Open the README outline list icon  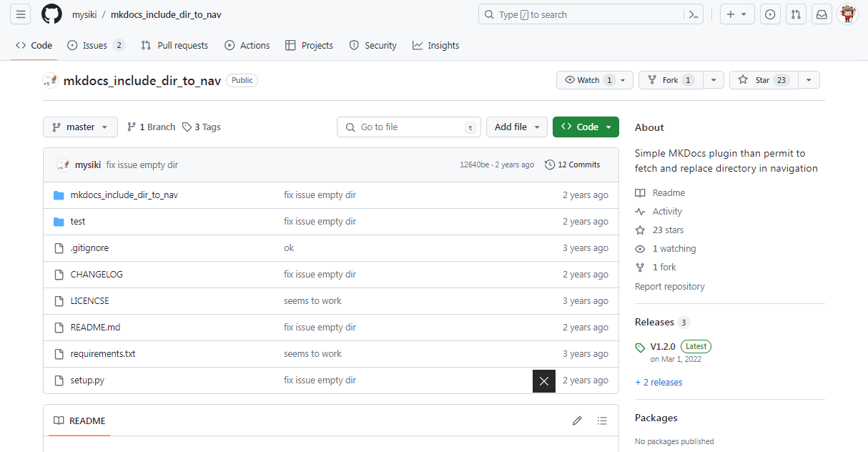602,421
